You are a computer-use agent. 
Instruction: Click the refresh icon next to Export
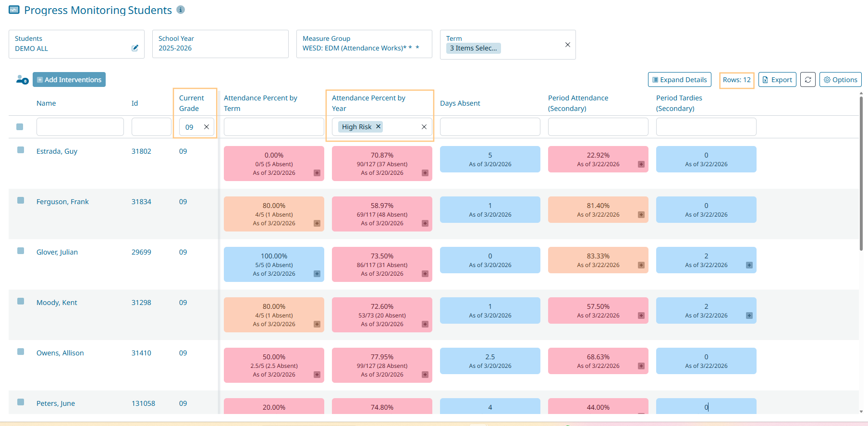[x=808, y=80]
